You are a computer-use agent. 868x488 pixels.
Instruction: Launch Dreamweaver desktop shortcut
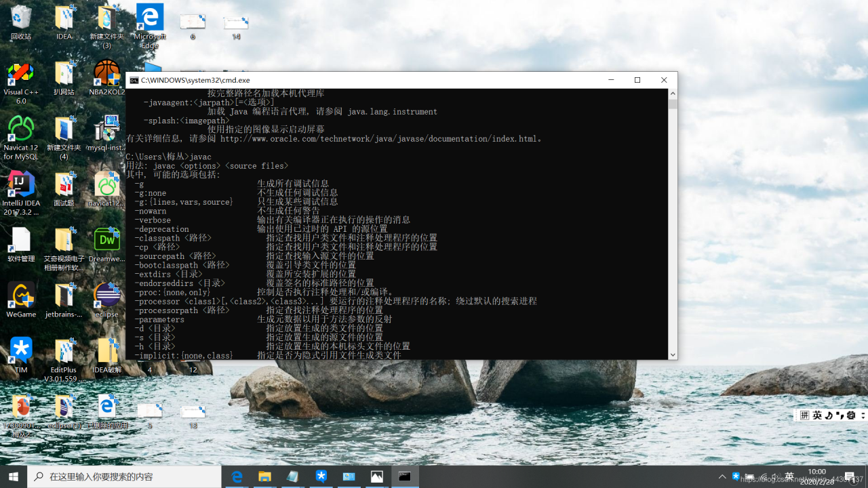106,245
